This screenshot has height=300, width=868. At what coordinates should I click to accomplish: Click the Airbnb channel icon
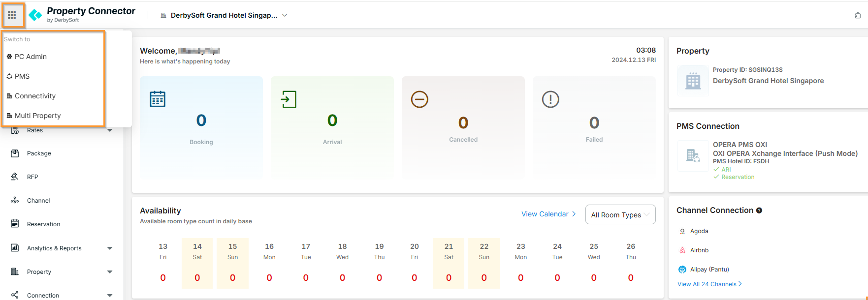click(682, 250)
